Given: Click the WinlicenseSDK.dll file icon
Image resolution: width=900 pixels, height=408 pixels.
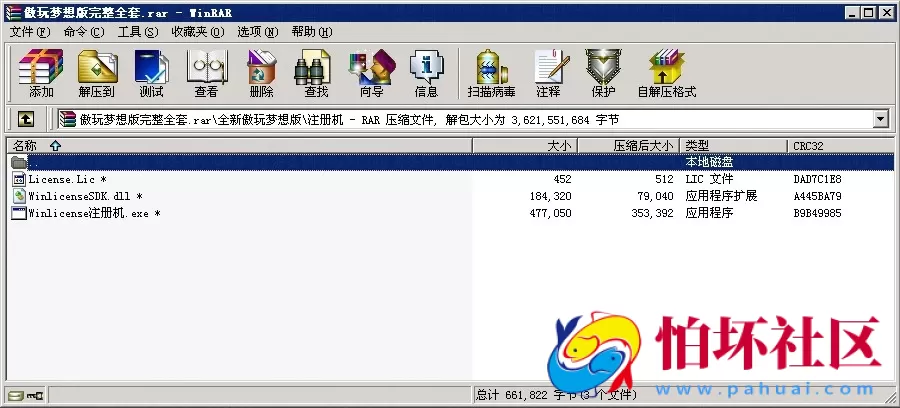Looking at the screenshot, I should pos(19,196).
